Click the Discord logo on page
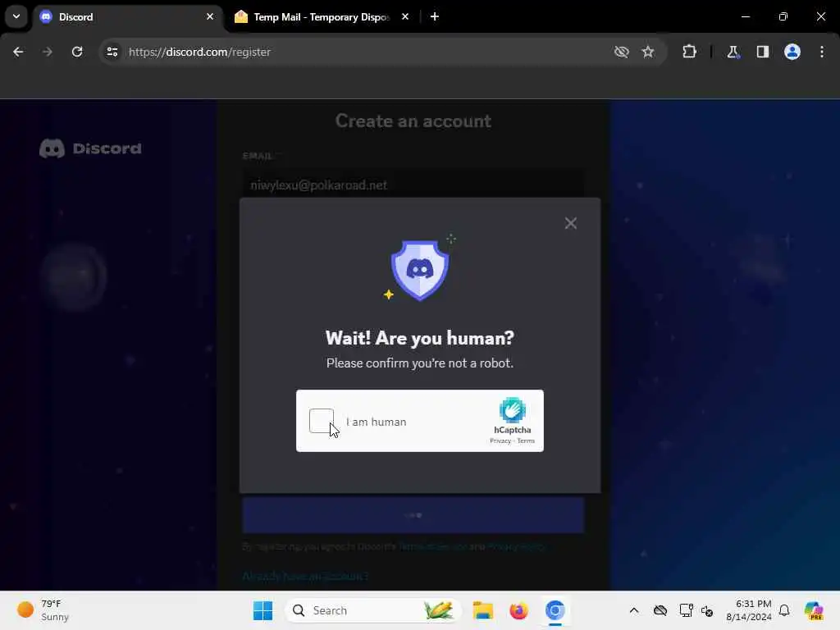Image resolution: width=840 pixels, height=630 pixels. click(90, 148)
